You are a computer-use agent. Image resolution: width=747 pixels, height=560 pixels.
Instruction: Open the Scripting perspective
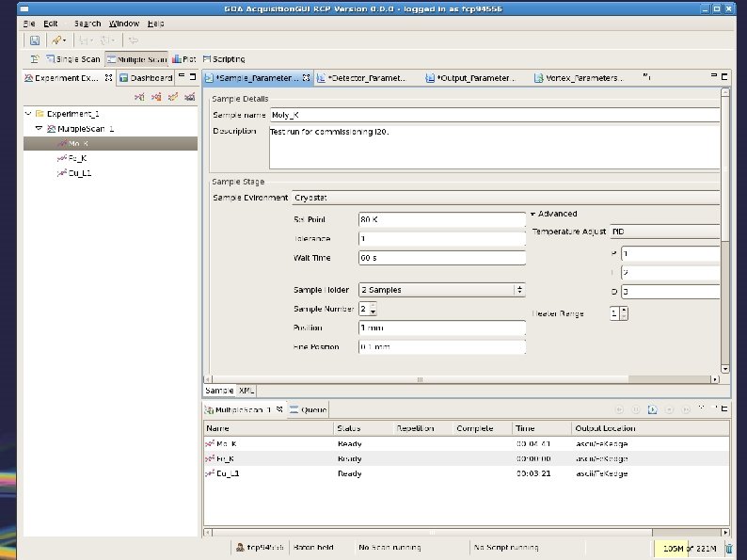coord(222,58)
